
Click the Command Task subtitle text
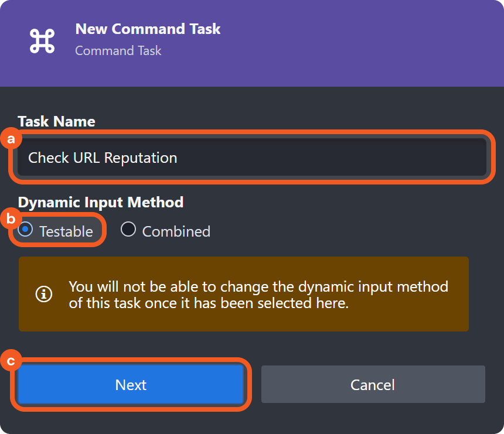click(118, 50)
